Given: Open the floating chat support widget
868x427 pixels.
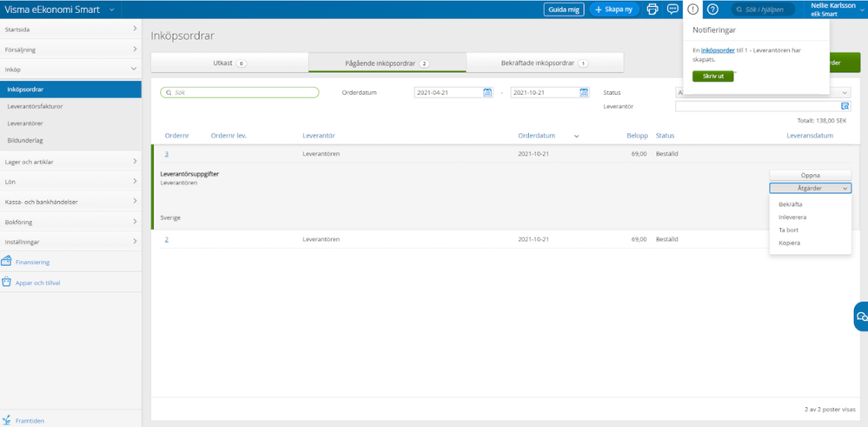Looking at the screenshot, I should (x=861, y=317).
